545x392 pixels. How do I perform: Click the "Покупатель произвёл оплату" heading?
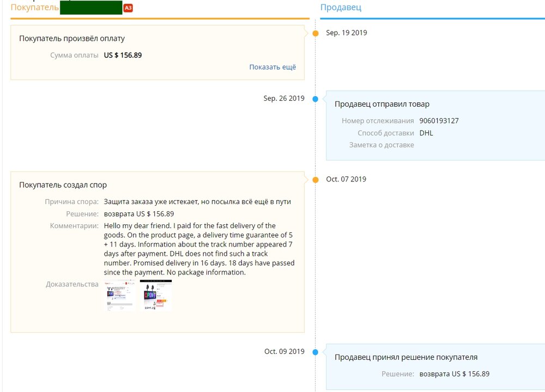(72, 39)
